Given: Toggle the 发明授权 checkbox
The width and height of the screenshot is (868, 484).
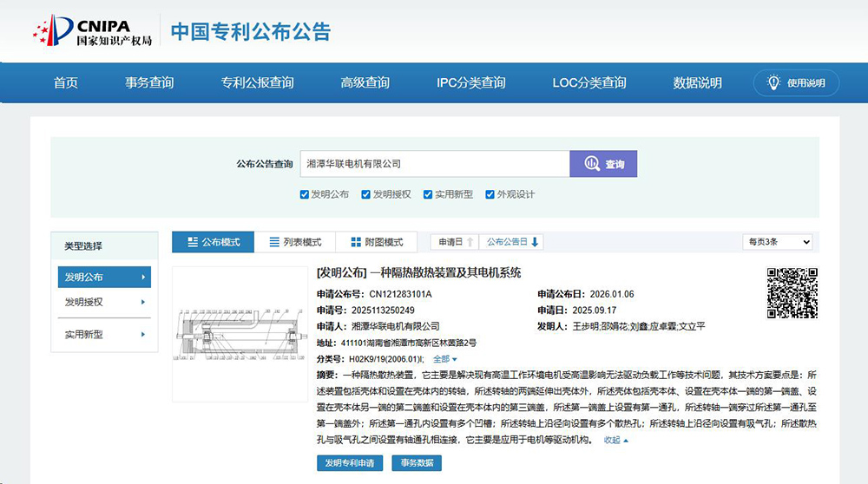Looking at the screenshot, I should tap(366, 194).
